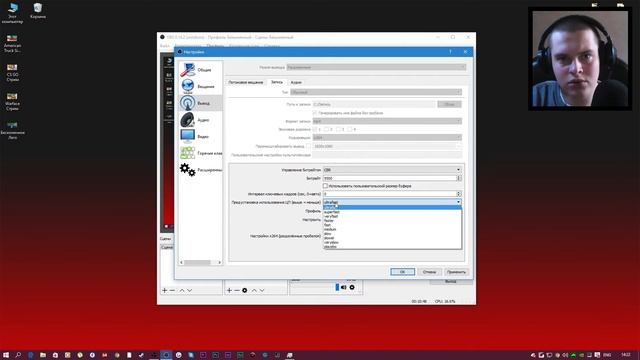Mute mixer speaker icon in OBS

[x=344, y=287]
